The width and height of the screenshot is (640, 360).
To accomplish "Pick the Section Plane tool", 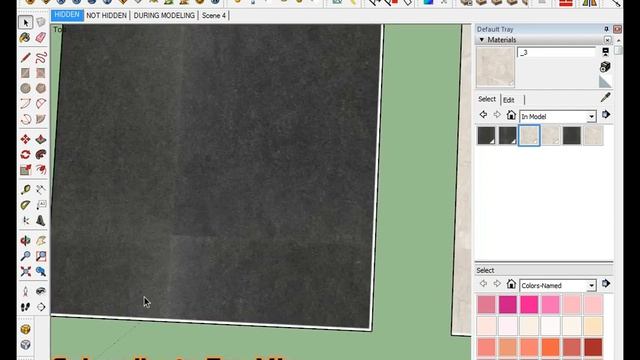I will 41,307.
